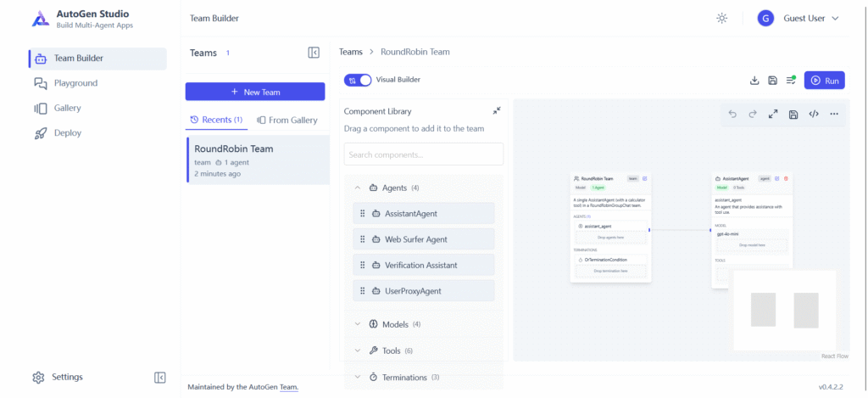
Task: Toggle fullscreen canvas view
Action: coord(773,115)
